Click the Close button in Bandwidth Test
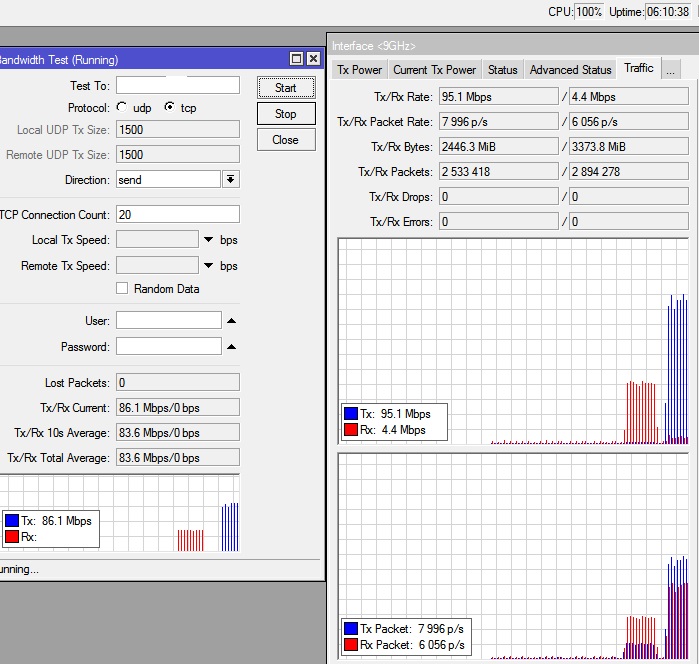699x664 pixels. click(286, 140)
